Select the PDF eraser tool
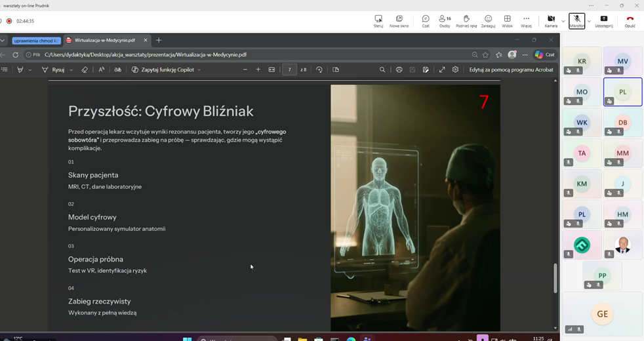644x341 pixels. [x=85, y=70]
